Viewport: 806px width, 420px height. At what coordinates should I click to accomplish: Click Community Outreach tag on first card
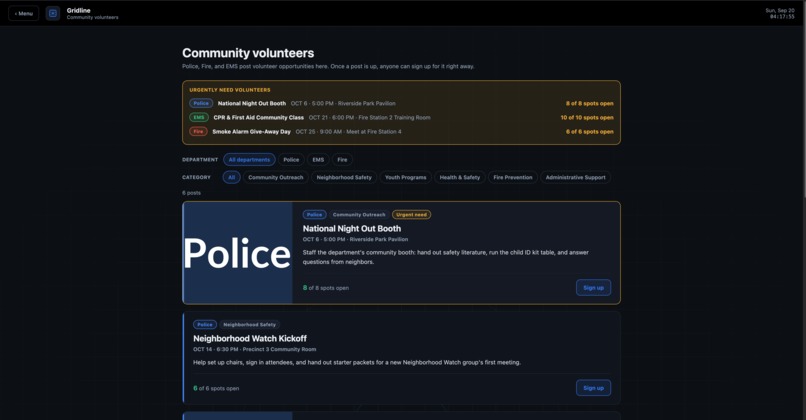click(x=359, y=215)
